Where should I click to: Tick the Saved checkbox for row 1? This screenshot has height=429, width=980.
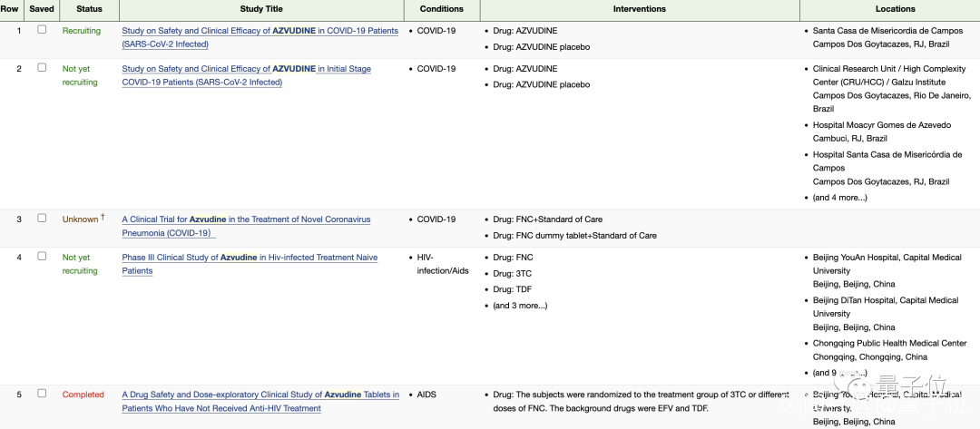pos(42,29)
